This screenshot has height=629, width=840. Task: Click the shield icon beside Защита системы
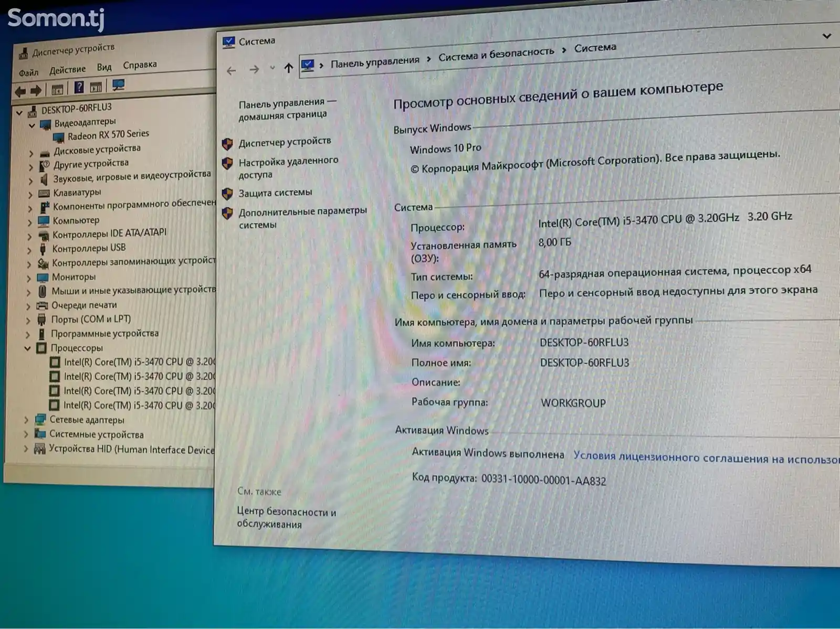pyautogui.click(x=227, y=194)
